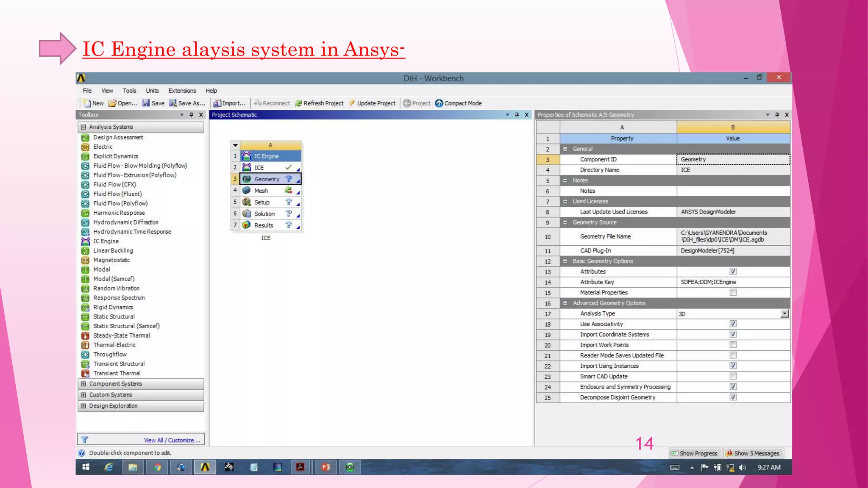Screen dimensions: 868x488
Task: Click the Results cell icon in schematic
Action: (x=246, y=225)
